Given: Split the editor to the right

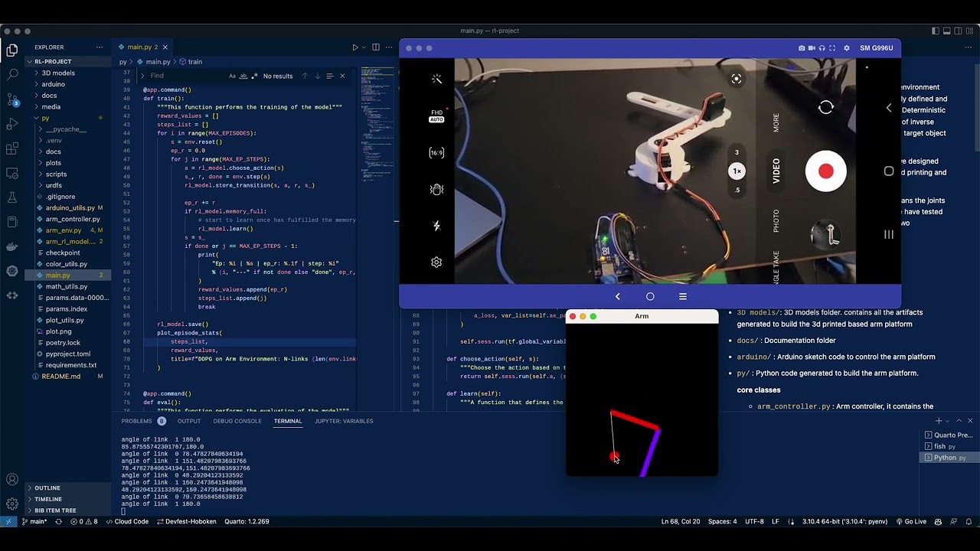Looking at the screenshot, I should coord(375,47).
